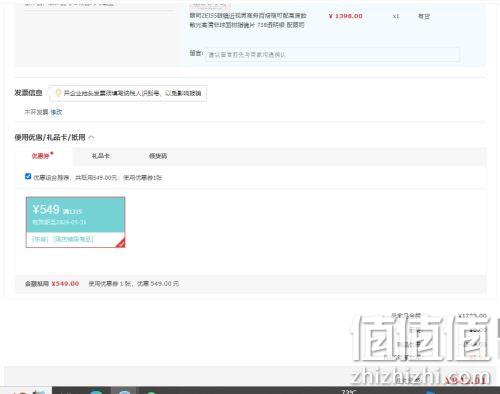Click the ZEISS lens product title
This screenshot has height=394, width=500.
(x=248, y=20)
